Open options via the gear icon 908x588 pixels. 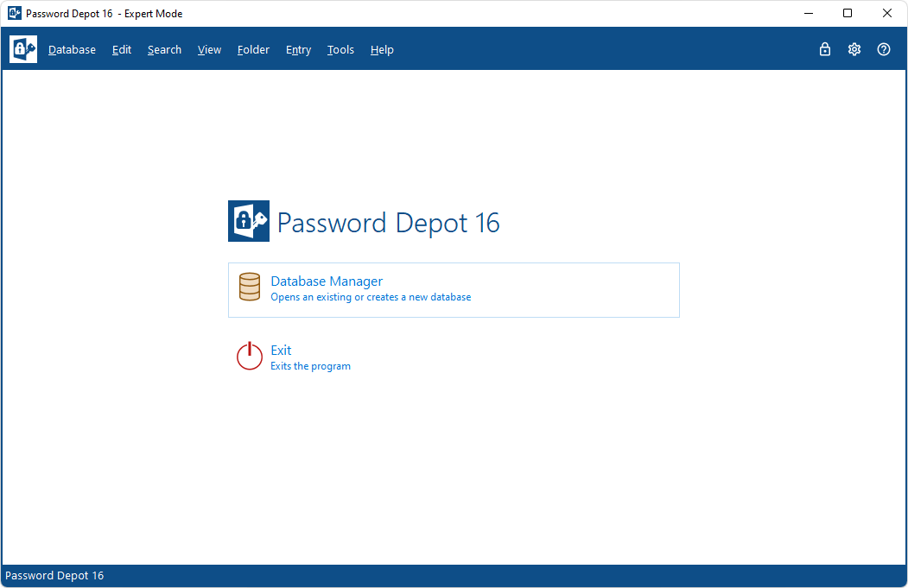(854, 49)
